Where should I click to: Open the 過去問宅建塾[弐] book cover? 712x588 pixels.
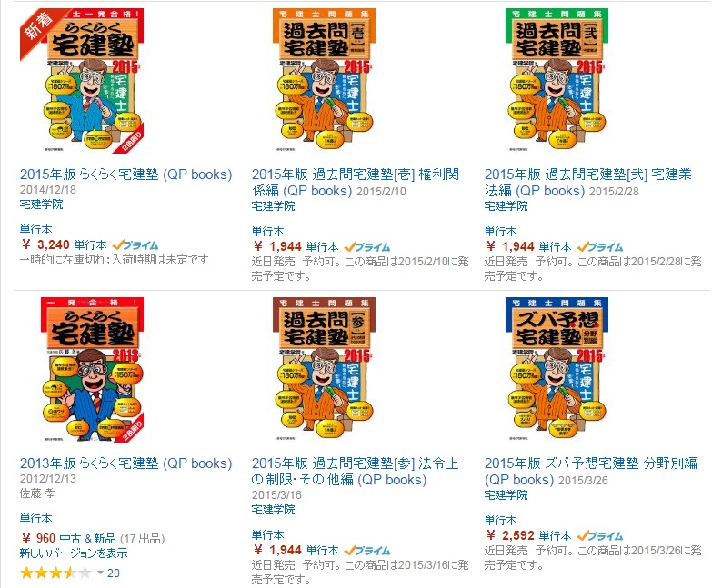pyautogui.click(x=557, y=81)
